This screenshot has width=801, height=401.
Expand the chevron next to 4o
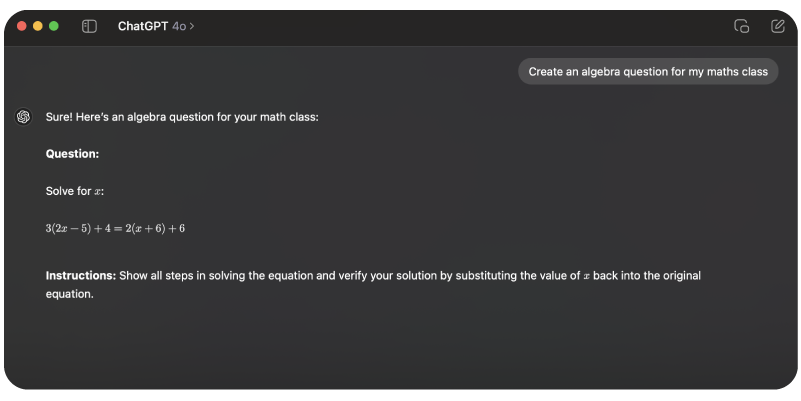[192, 26]
